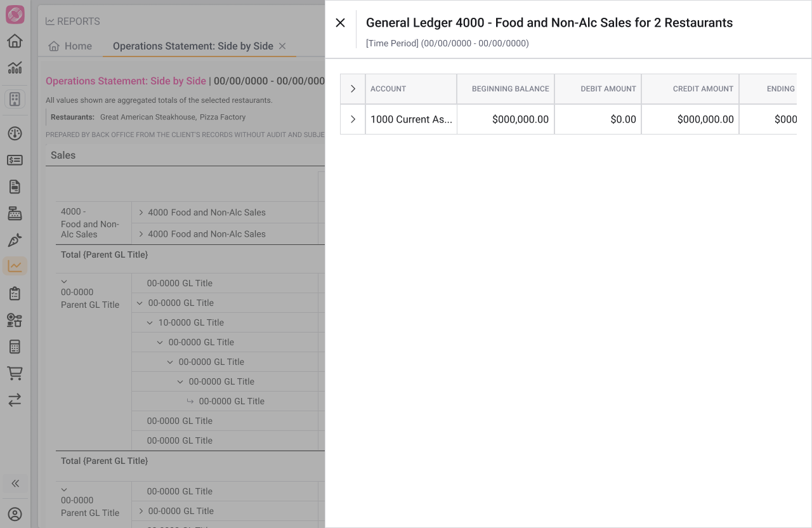Viewport: 812px width, 528px height.
Task: Click the 1000 Current As... account cell
Action: [x=411, y=119]
